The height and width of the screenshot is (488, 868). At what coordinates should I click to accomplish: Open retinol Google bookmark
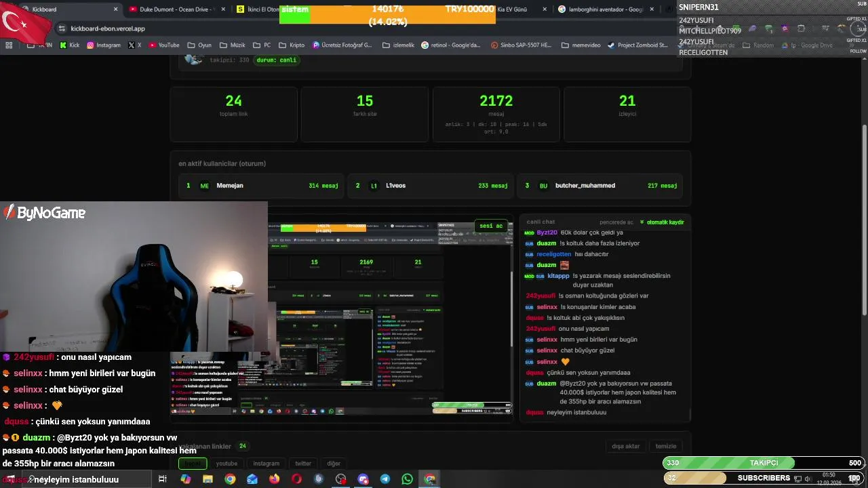(451, 45)
